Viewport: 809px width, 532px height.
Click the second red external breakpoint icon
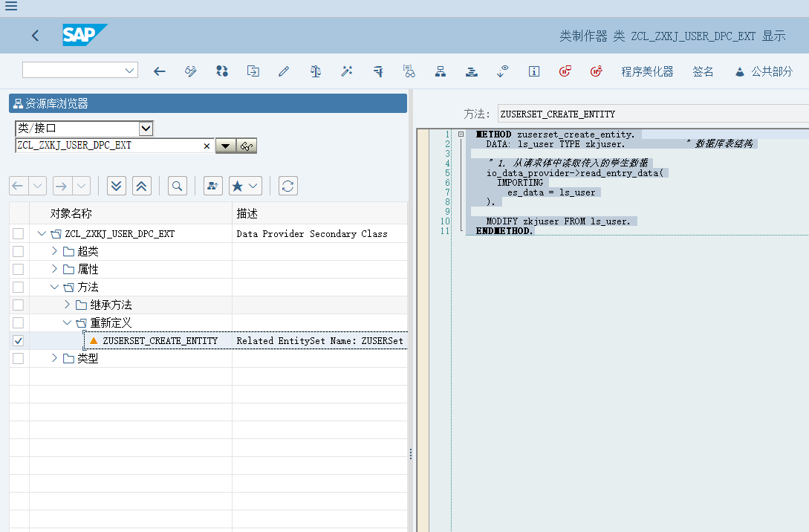point(597,71)
